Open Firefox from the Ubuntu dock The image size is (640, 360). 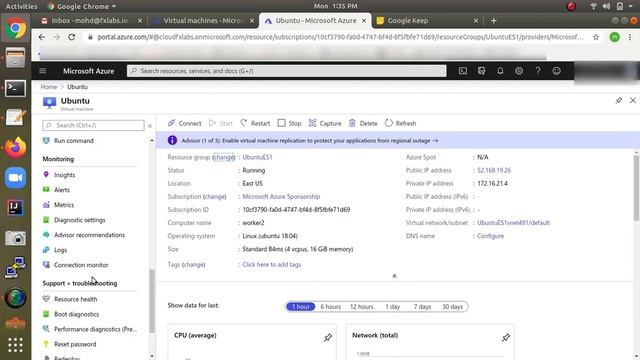click(x=15, y=148)
